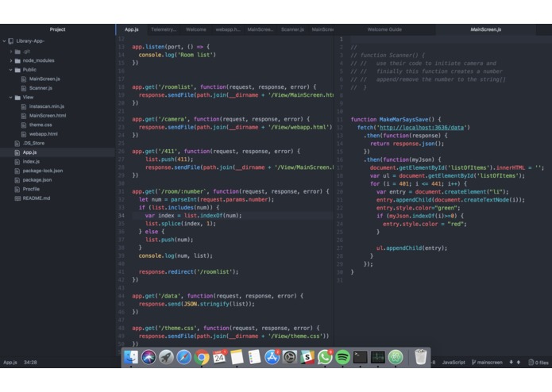The width and height of the screenshot is (552, 392).
Task: Collapse the Public folder chevron
Action: 11,70
